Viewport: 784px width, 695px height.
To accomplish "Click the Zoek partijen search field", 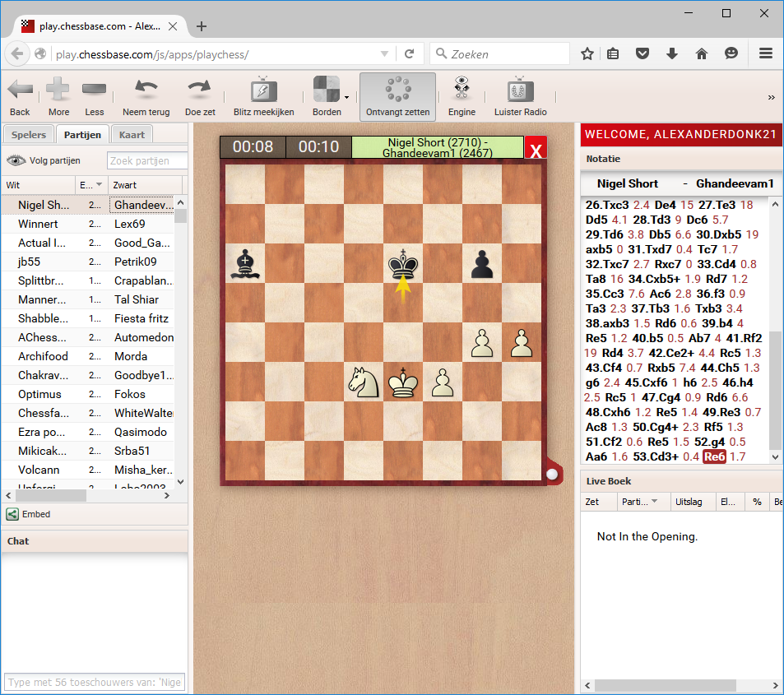I will pyautogui.click(x=147, y=161).
